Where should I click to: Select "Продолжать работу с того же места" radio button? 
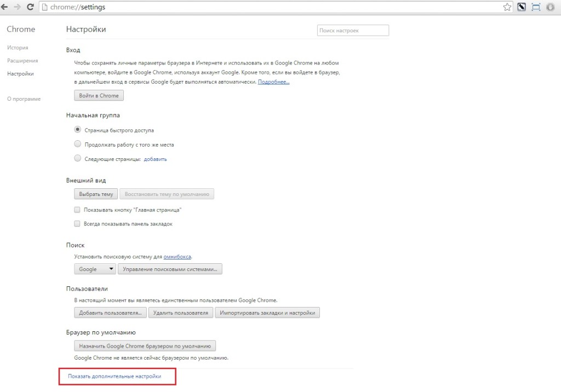point(77,145)
